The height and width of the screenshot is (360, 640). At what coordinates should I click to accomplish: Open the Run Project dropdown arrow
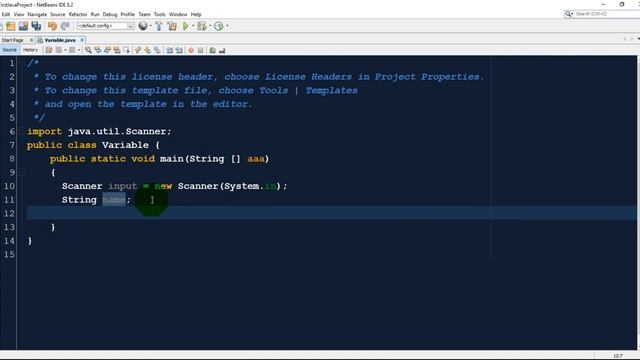pyautogui.click(x=193, y=26)
